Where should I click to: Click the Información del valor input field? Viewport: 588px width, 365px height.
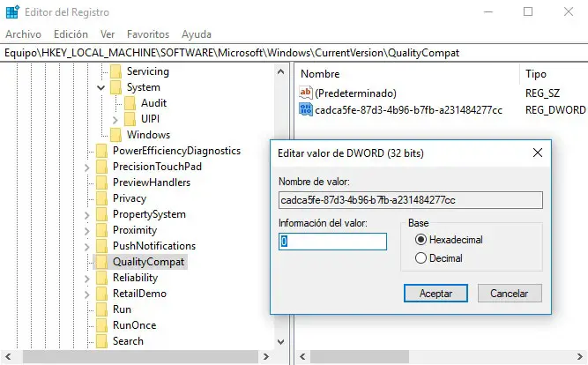(333, 241)
